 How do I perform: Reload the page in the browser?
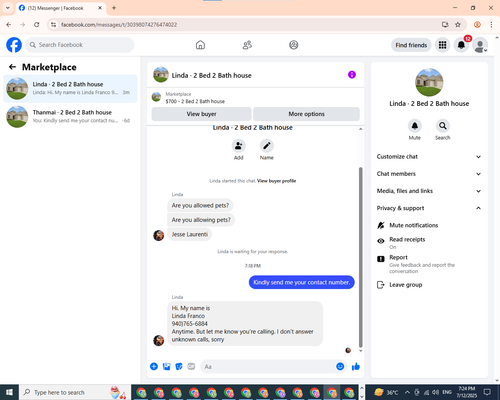37,25
